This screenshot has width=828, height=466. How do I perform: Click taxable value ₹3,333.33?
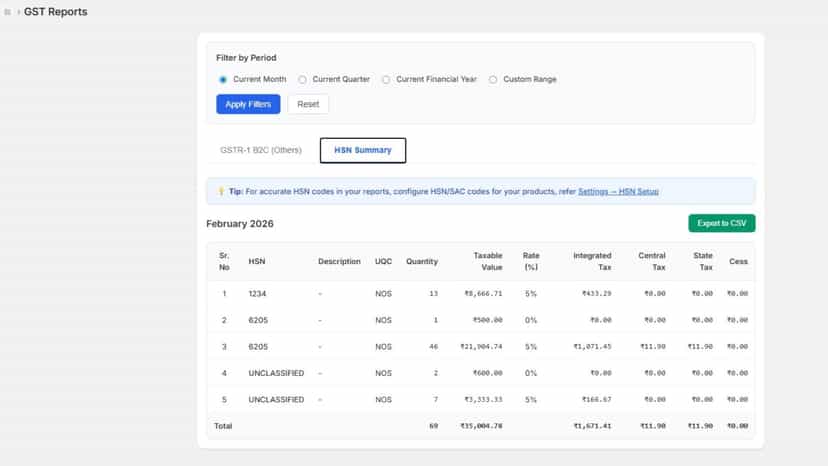[483, 399]
